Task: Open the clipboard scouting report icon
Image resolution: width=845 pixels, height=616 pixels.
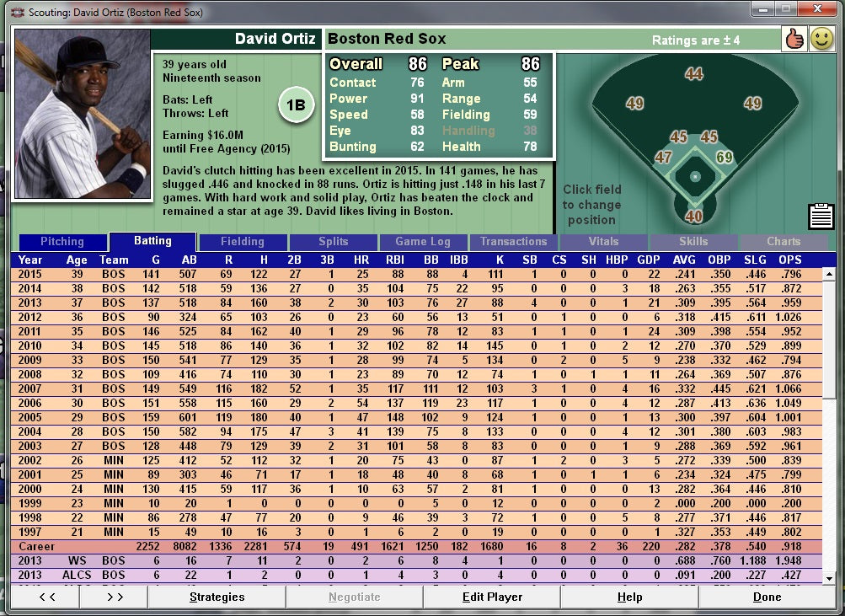Action: [x=821, y=216]
